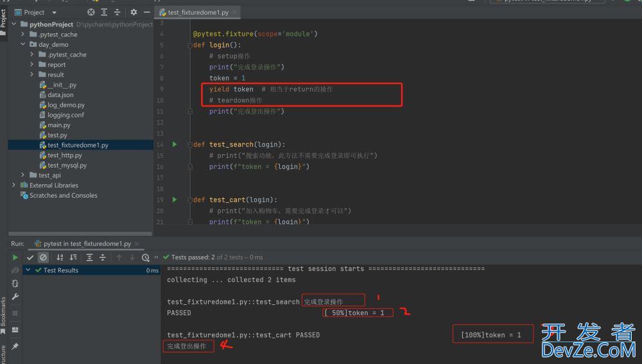Select Test Results row
Screen dimensions: 642x364
[x=92, y=270]
